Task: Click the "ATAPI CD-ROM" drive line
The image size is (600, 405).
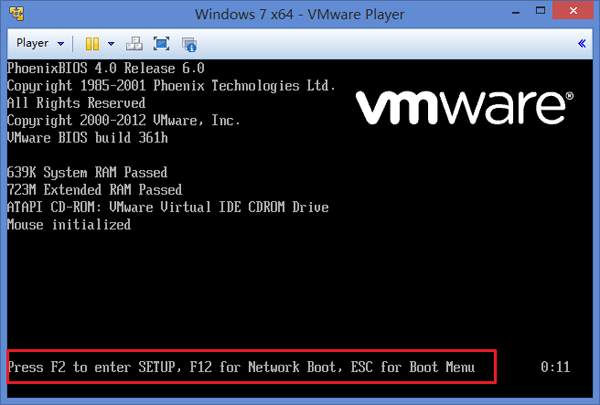Action: coord(168,207)
